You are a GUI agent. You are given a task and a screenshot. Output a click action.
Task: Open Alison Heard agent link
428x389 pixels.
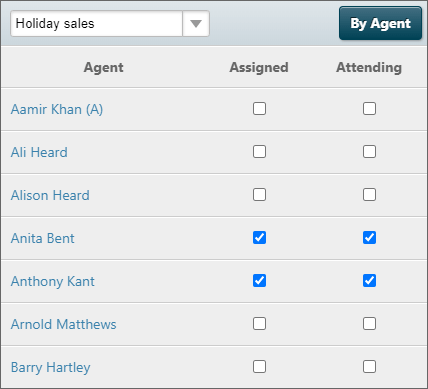click(x=50, y=195)
